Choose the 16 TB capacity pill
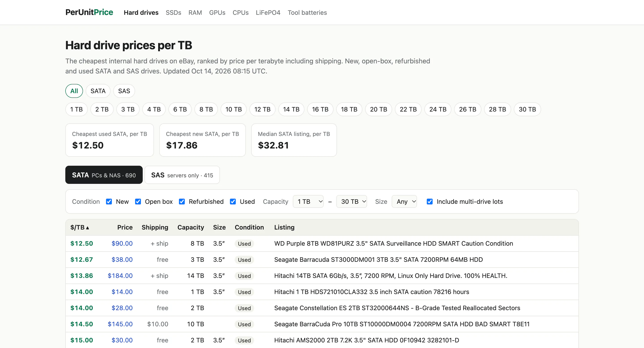Screen dimensions: 644x348 click(x=320, y=110)
